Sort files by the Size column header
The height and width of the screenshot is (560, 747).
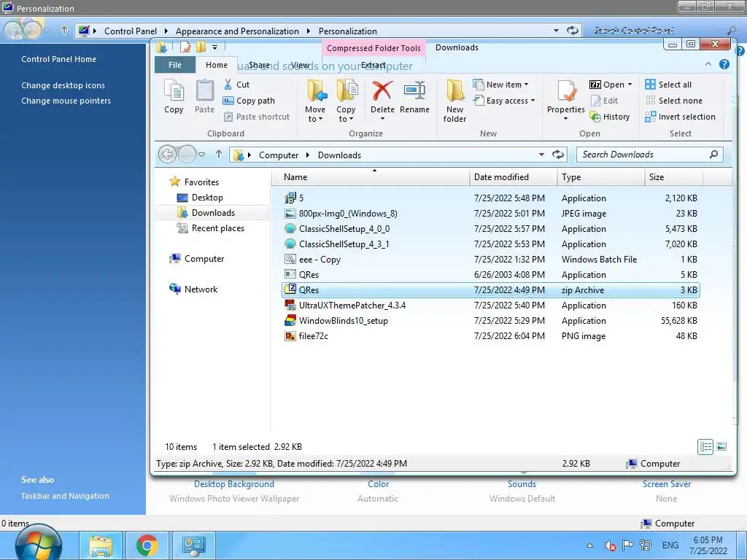click(x=673, y=177)
